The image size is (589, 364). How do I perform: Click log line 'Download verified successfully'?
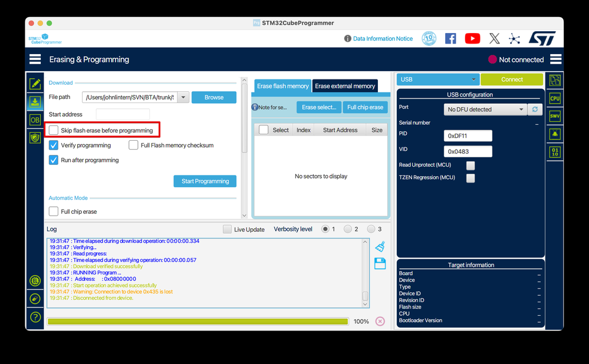(96, 266)
